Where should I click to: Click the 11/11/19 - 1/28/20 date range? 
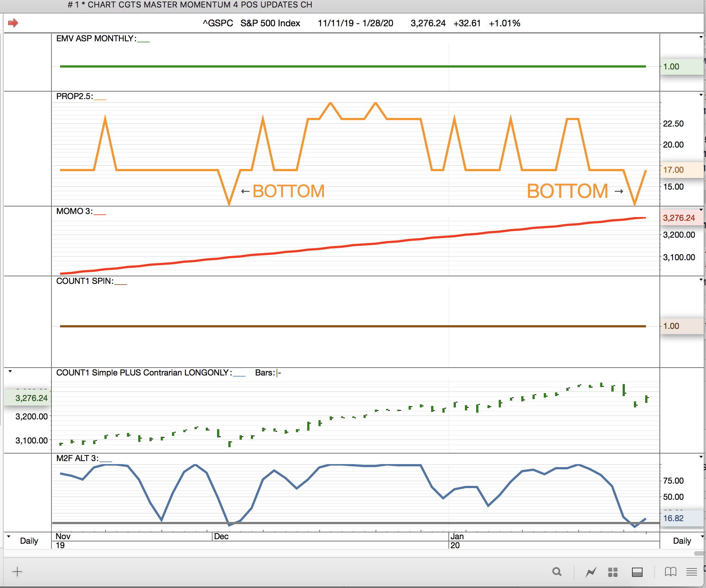[x=355, y=23]
